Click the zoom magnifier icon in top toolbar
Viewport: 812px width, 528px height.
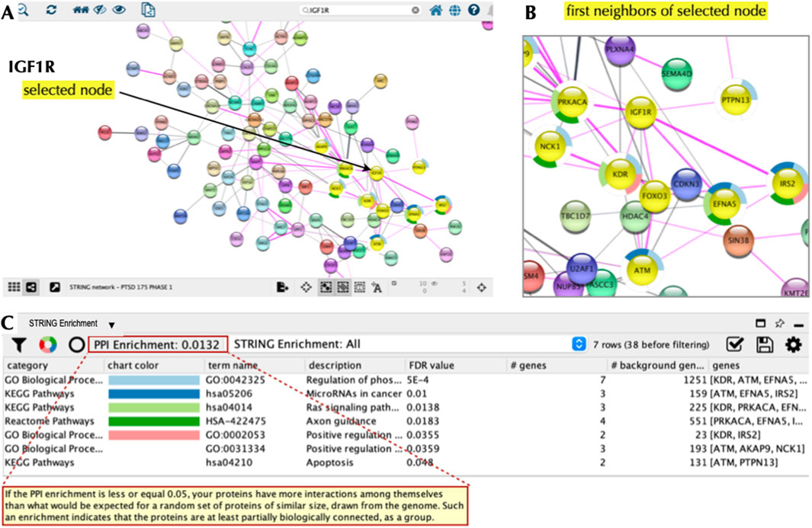[22, 11]
